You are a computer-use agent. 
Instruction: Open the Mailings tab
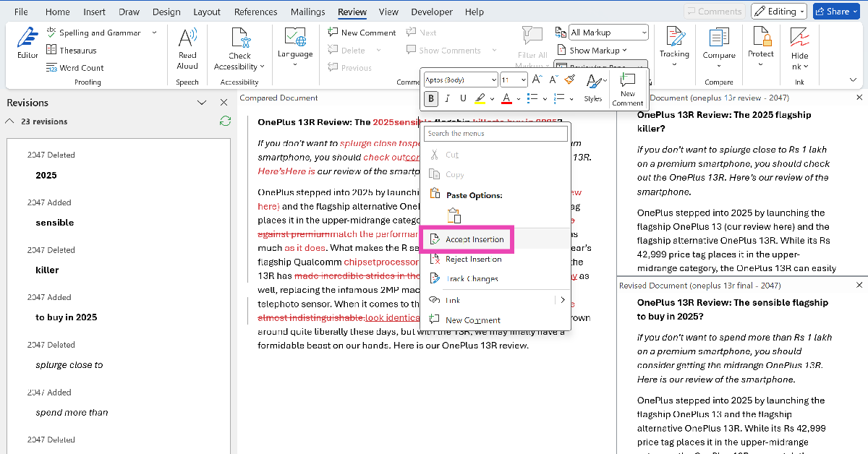(308, 12)
